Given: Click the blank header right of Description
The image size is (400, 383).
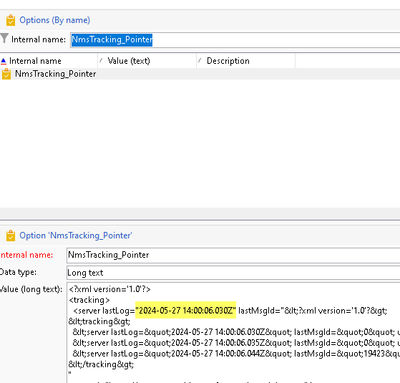Looking at the screenshot, I should pyautogui.click(x=348, y=61).
